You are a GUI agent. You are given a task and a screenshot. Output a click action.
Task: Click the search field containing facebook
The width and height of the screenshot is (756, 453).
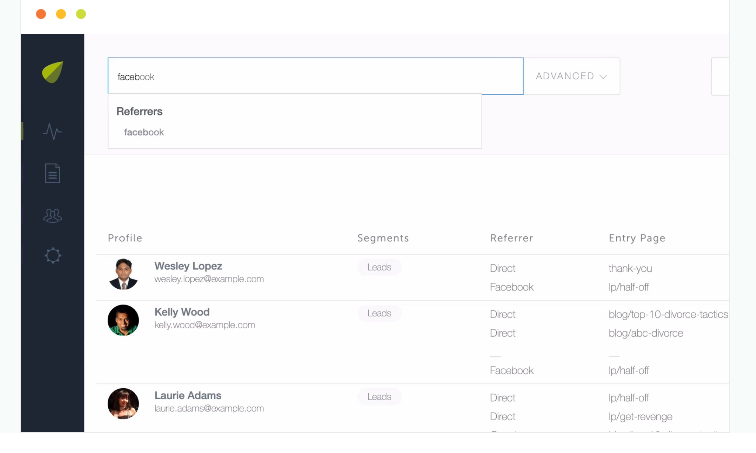click(x=315, y=76)
